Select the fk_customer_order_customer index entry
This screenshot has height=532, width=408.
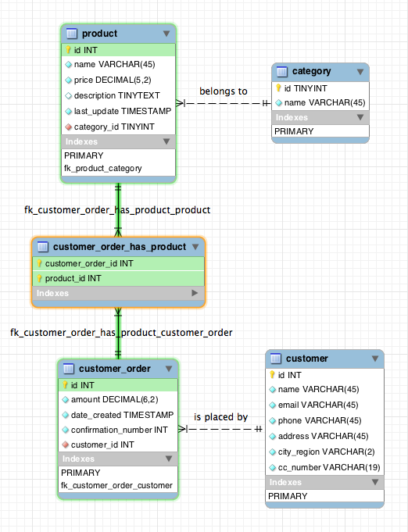point(116,485)
